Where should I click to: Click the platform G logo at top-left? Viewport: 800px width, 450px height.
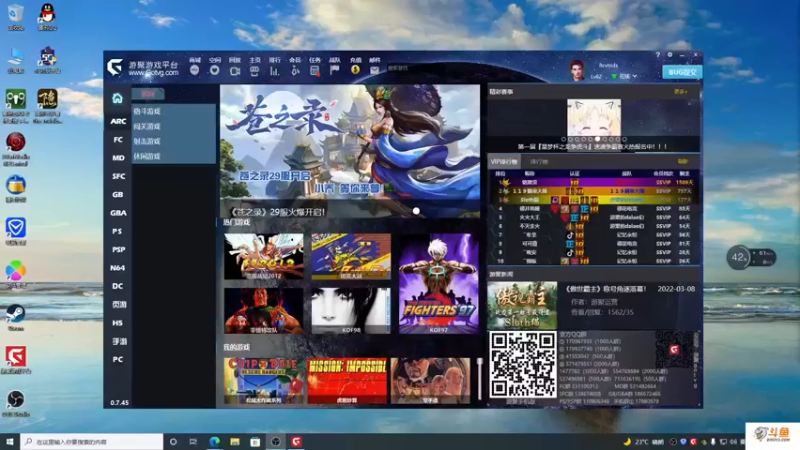tap(115, 67)
